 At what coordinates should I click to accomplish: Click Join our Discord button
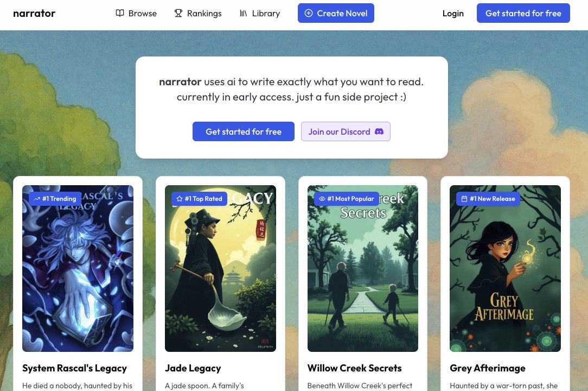(x=346, y=131)
